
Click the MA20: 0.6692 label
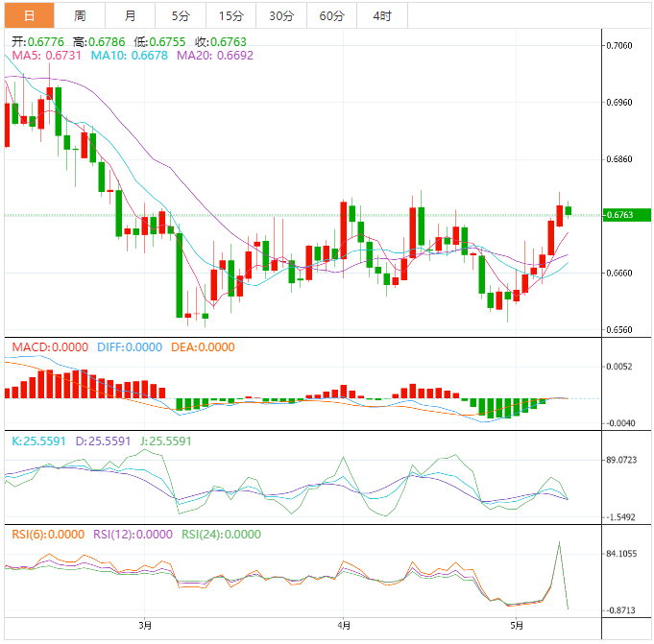coord(215,56)
